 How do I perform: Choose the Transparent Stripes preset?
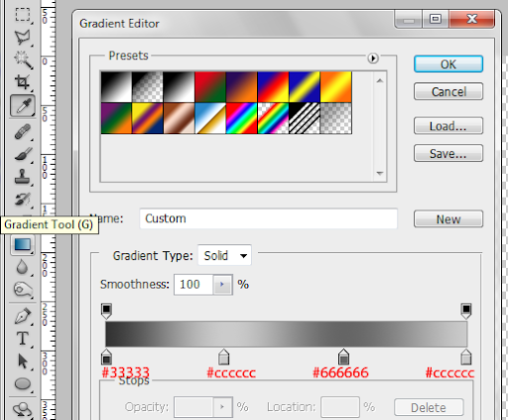tap(305, 118)
